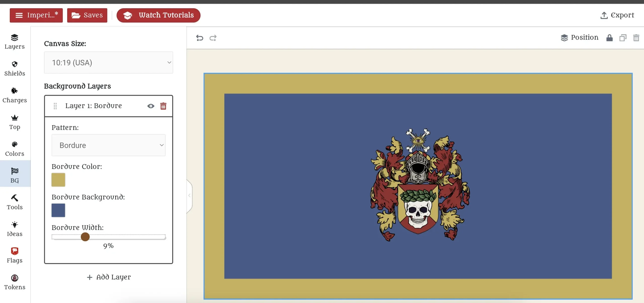The height and width of the screenshot is (303, 644).
Task: Hide Layer 1: Bordure with eye icon
Action: 151,106
